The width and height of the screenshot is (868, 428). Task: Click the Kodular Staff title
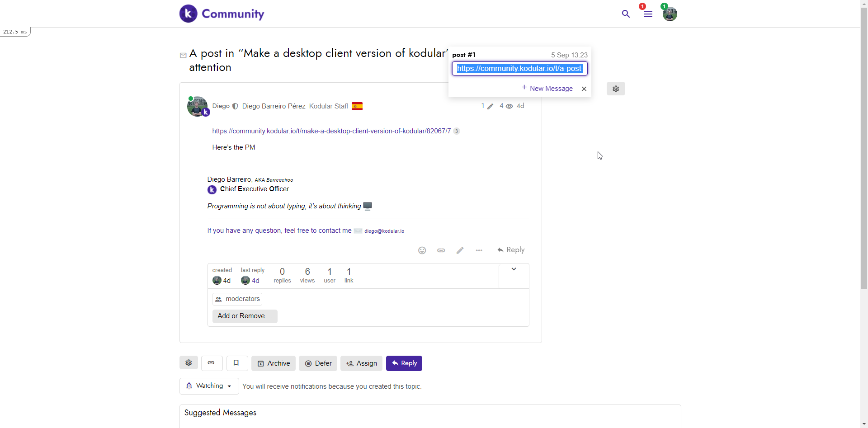[x=329, y=106]
